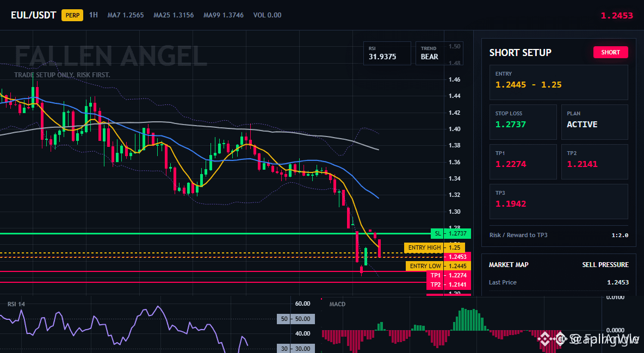Click the TP2 1.2141 chart tag

coord(449,284)
